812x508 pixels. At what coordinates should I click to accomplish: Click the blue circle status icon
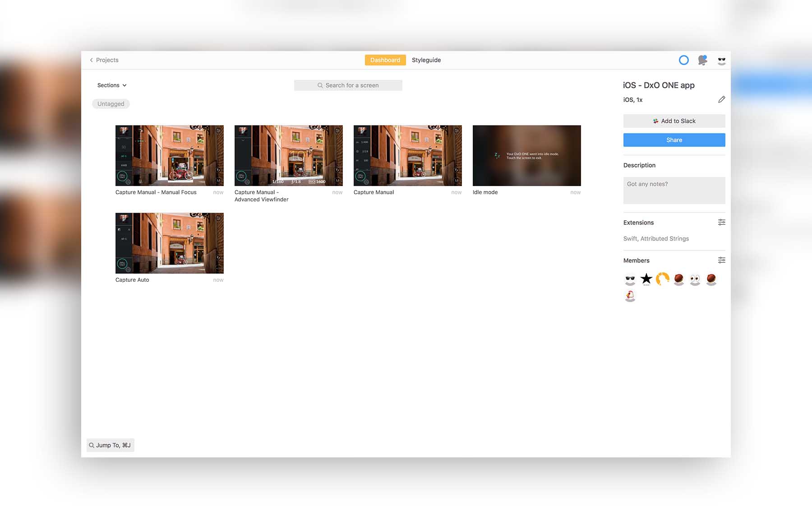point(683,60)
